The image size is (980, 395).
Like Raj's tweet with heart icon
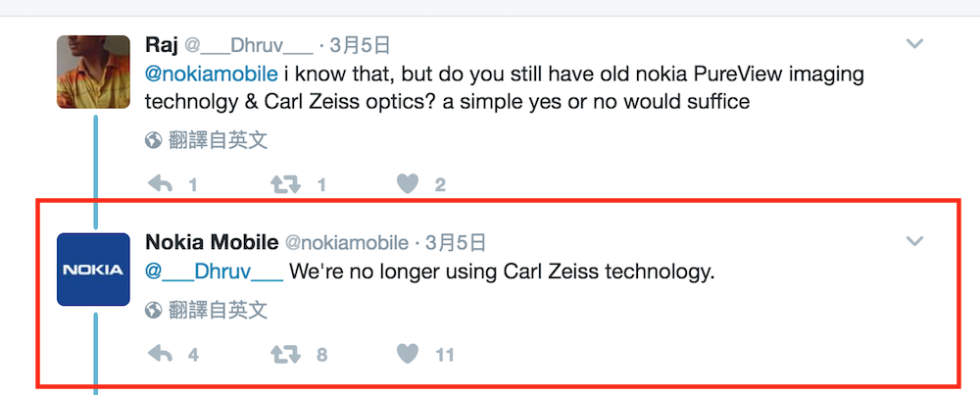point(409,184)
